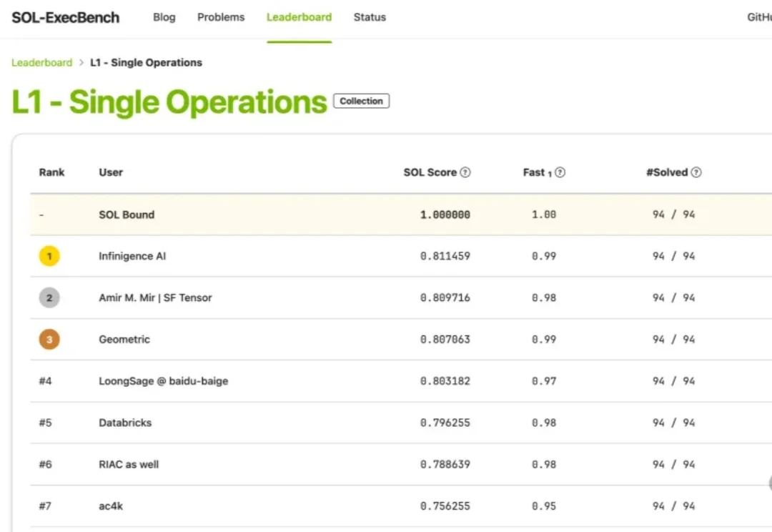
Task: Click the SOL score 0.796255
Action: (x=445, y=423)
